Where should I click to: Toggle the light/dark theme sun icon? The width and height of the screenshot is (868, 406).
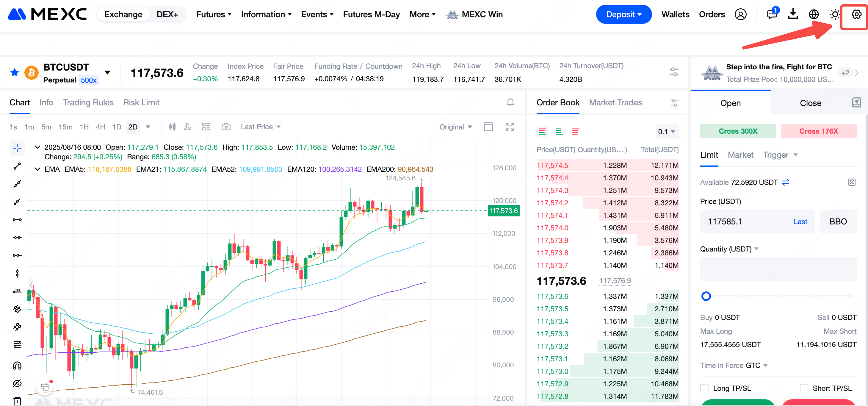tap(835, 15)
